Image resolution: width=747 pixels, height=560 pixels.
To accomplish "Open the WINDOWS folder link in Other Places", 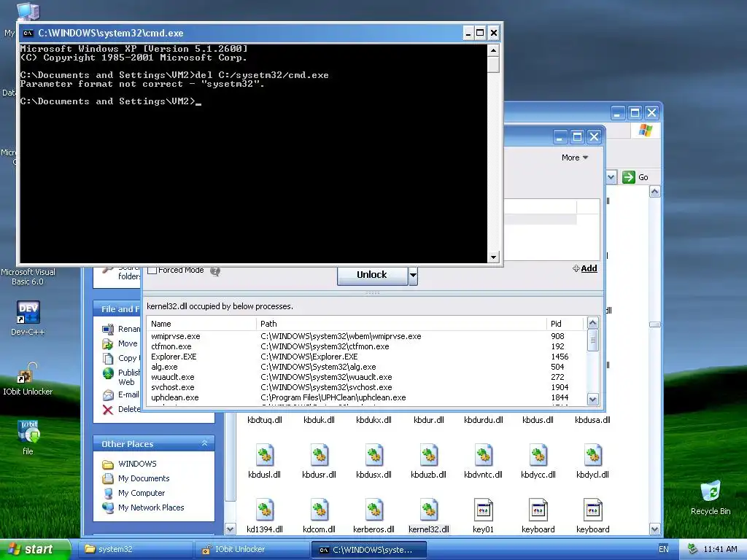I will (137, 464).
